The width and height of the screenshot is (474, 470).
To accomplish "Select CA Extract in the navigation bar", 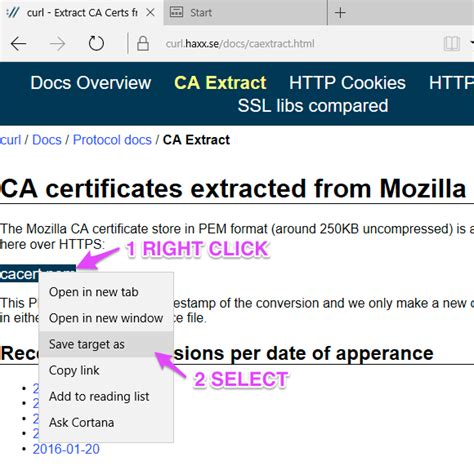I will point(220,83).
